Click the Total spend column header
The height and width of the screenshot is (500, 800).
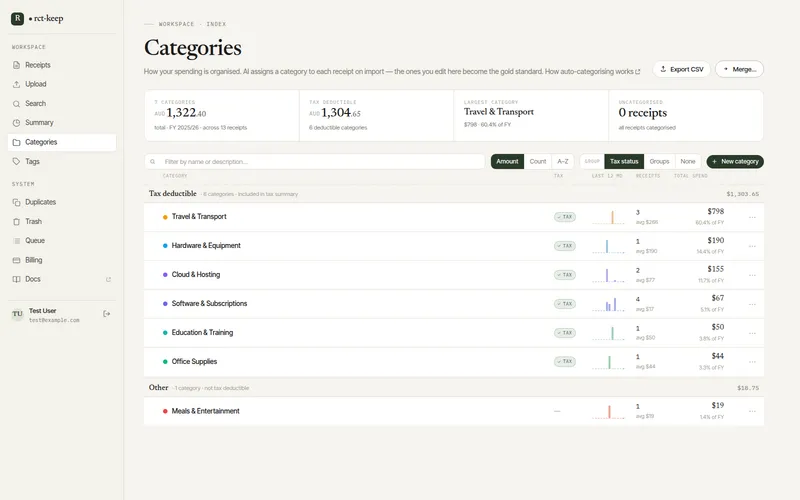(x=690, y=176)
